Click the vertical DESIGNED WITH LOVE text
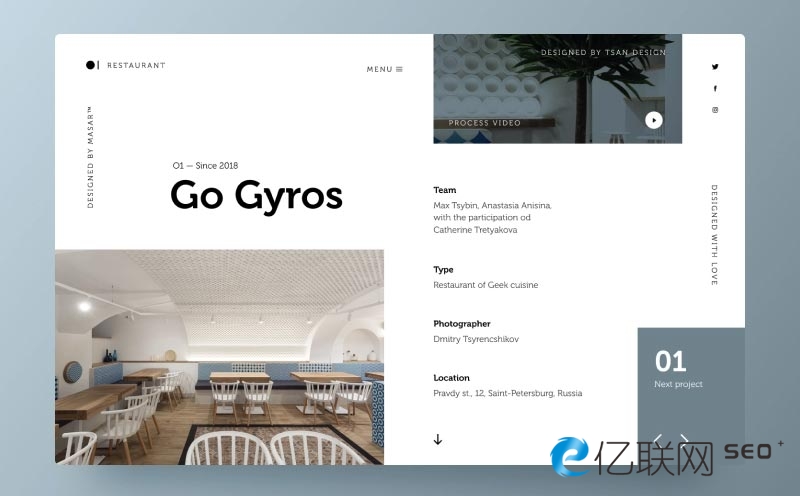Image resolution: width=800 pixels, height=496 pixels. coord(714,235)
